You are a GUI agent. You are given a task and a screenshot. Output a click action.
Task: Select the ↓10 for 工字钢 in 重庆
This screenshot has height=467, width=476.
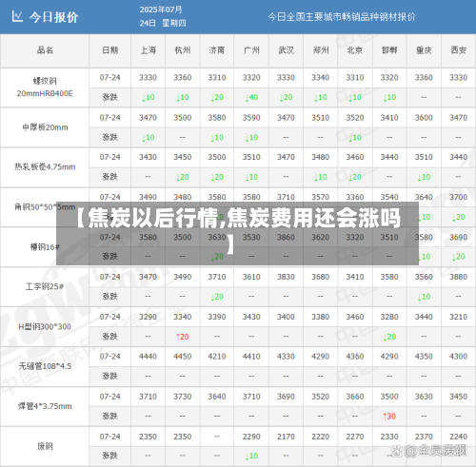pyautogui.click(x=424, y=297)
